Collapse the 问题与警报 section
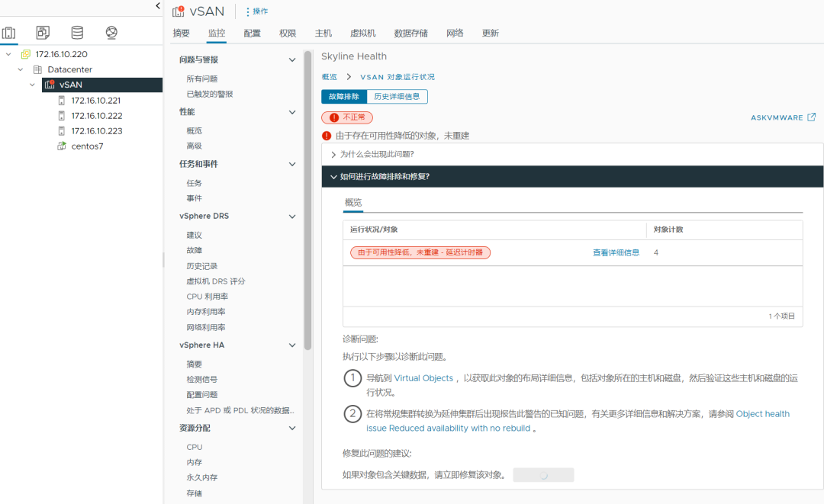The height and width of the screenshot is (504, 824). click(292, 59)
